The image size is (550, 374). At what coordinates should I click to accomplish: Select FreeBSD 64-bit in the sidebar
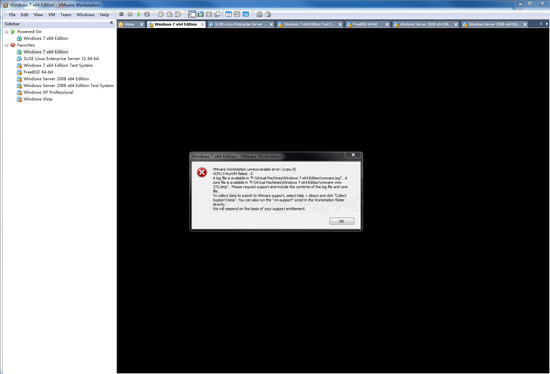(x=38, y=72)
